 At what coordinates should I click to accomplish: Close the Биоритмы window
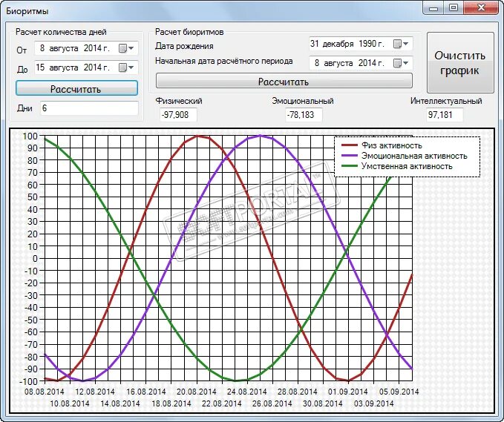(481, 8)
